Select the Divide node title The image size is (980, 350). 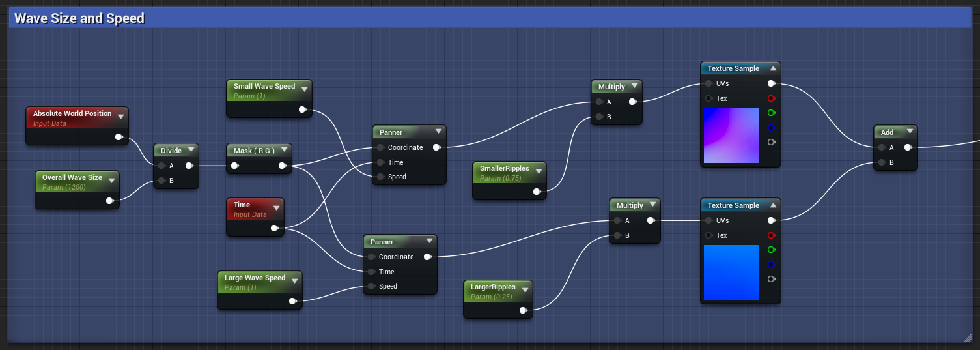pos(171,151)
